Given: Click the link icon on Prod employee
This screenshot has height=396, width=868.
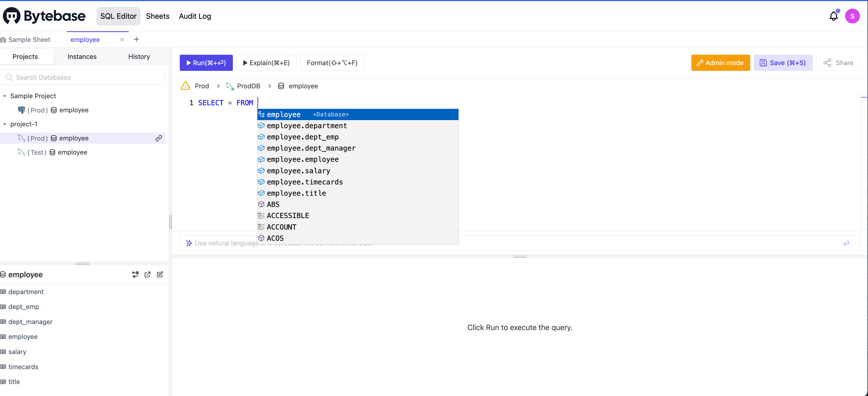Looking at the screenshot, I should [159, 138].
